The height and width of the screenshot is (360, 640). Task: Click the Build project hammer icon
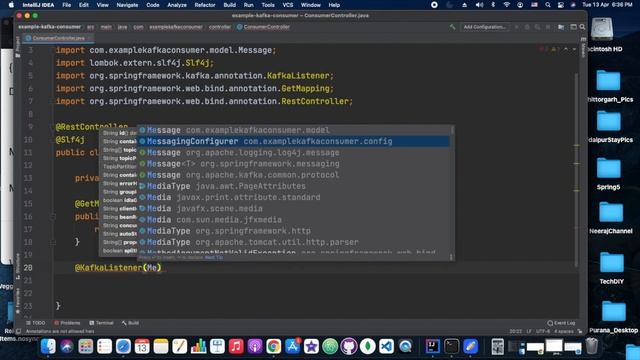pos(452,27)
